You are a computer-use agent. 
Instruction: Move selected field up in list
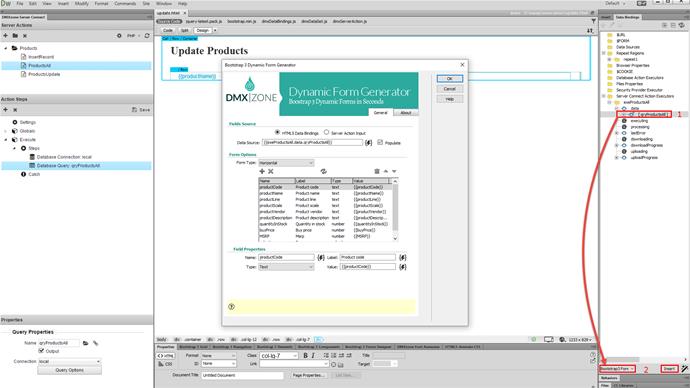(385, 172)
